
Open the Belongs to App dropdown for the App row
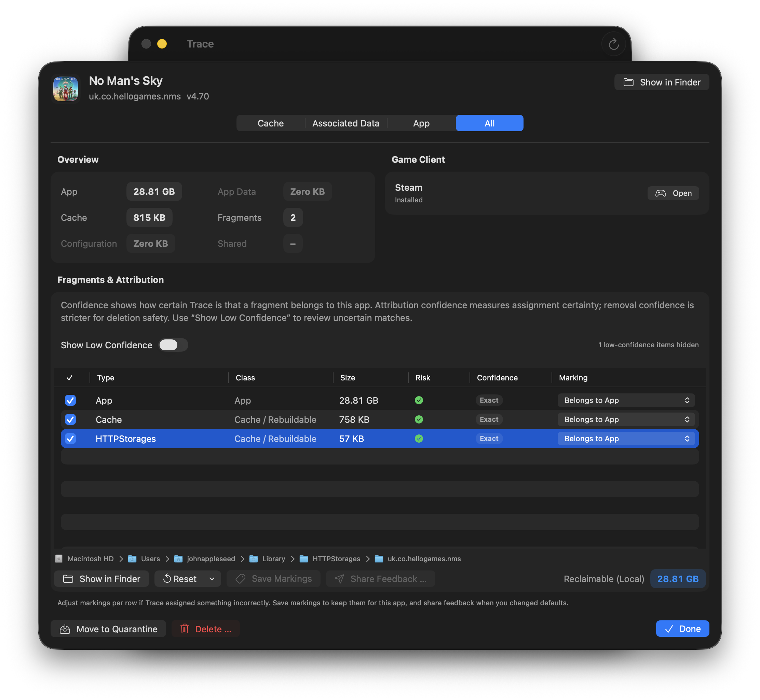coord(626,400)
